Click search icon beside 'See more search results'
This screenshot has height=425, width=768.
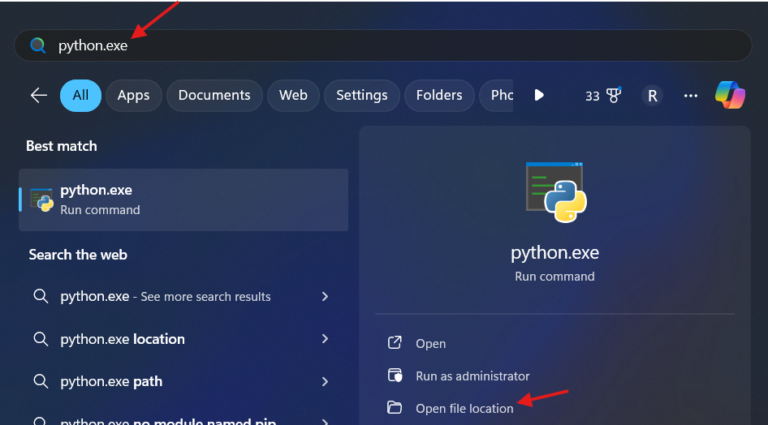(41, 296)
